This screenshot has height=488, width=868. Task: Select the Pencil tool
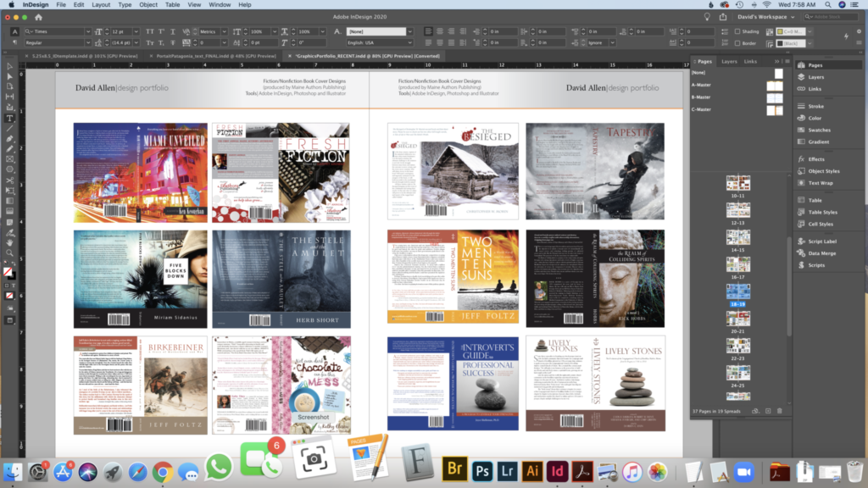click(x=9, y=149)
